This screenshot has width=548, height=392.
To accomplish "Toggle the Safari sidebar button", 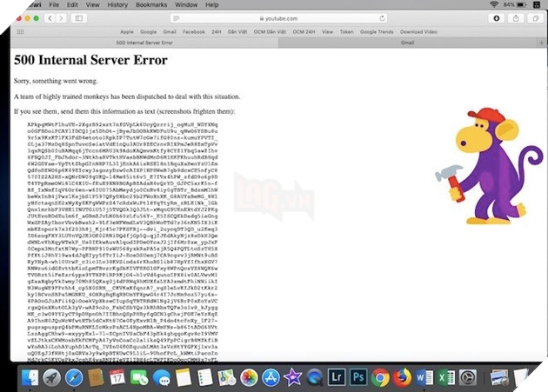I will point(79,18).
